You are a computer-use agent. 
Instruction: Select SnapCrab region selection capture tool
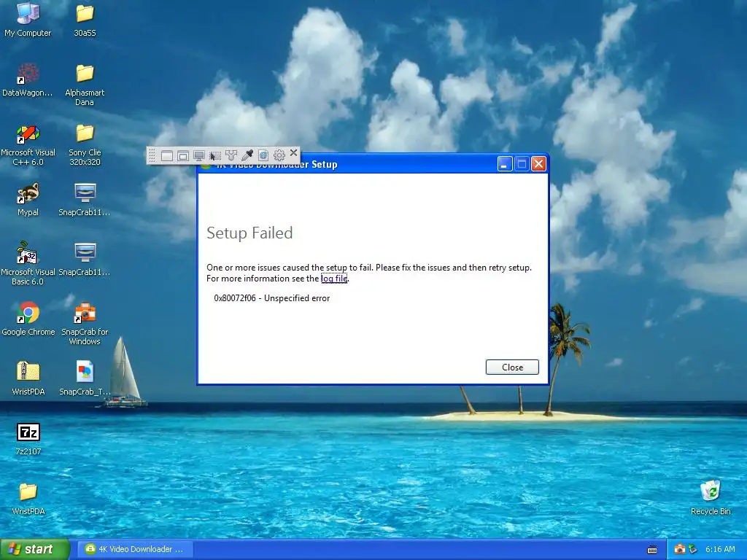click(x=215, y=156)
